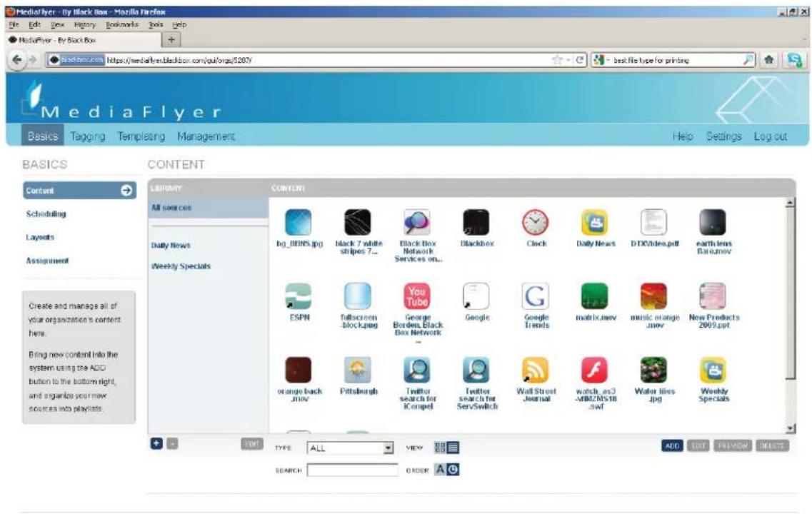Click the PREVIEW button

pos(732,445)
